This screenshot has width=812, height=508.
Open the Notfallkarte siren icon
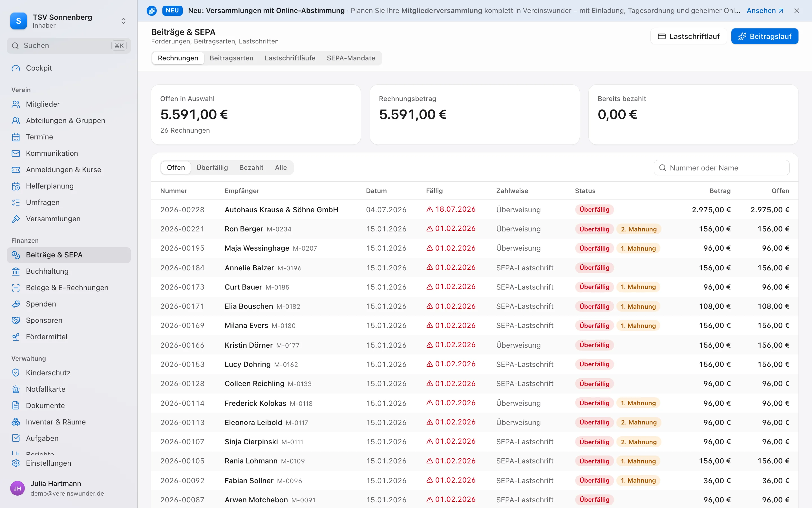16,389
